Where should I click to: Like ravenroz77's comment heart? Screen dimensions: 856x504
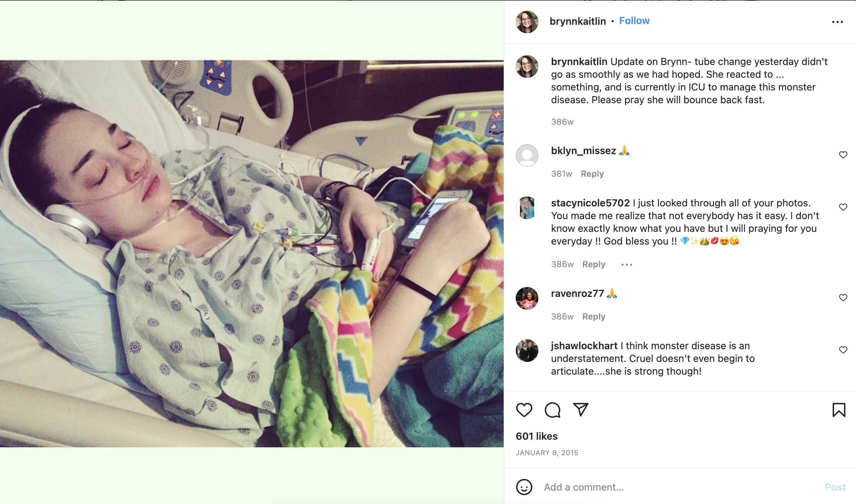tap(843, 298)
